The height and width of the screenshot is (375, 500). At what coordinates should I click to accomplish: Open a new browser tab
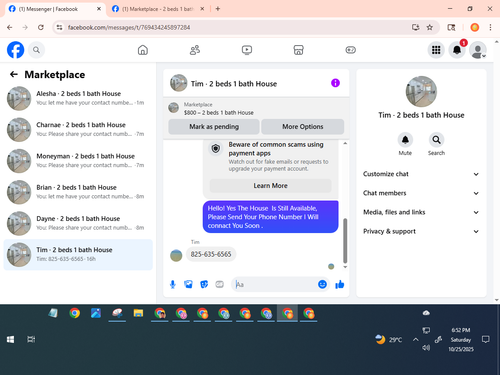pos(218,9)
